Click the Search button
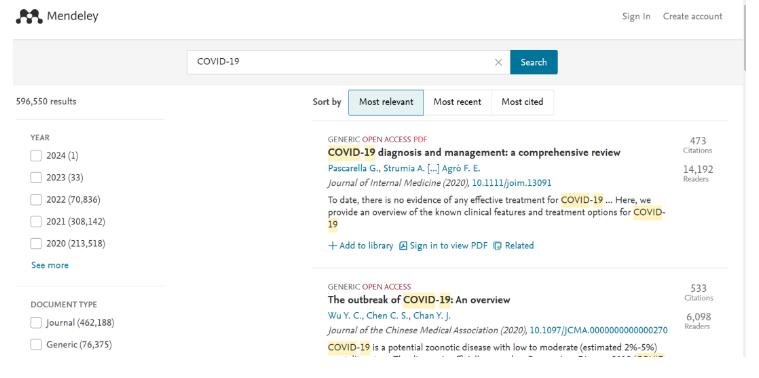Viewport: 759px width, 378px height. click(533, 62)
